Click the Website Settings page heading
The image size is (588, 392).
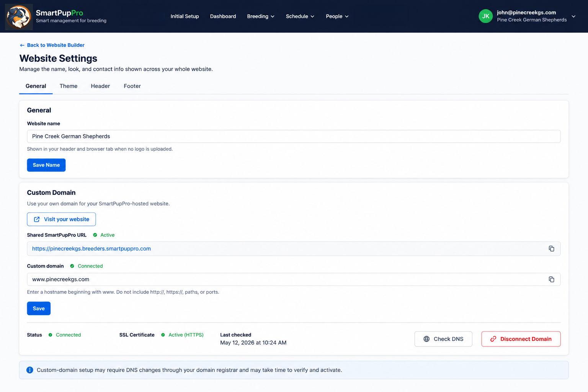tap(58, 58)
